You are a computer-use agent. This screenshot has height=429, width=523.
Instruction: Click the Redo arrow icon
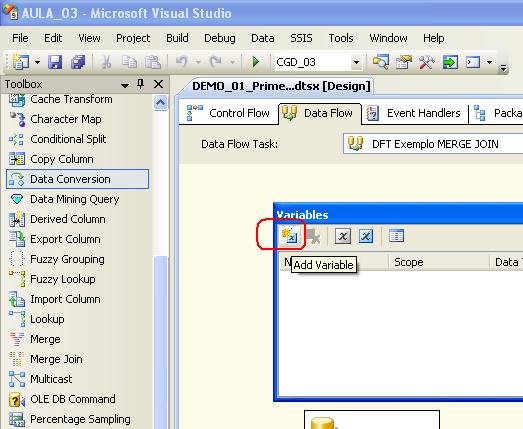215,62
